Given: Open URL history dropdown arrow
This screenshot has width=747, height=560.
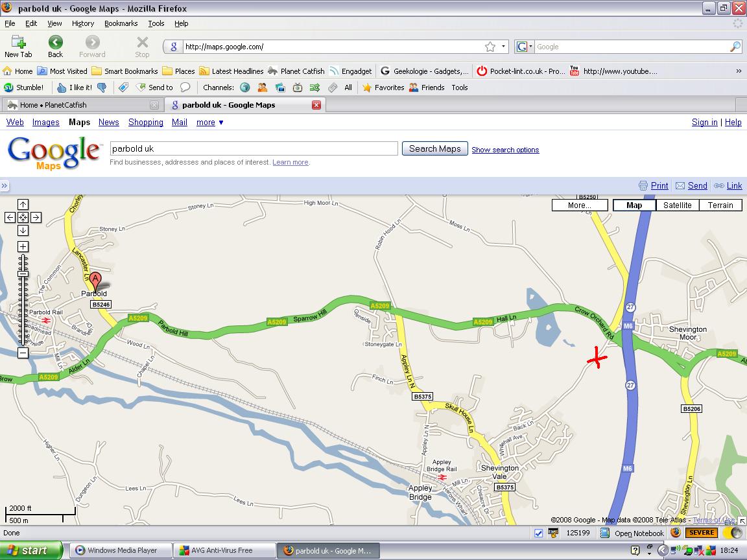Looking at the screenshot, I should [503, 47].
